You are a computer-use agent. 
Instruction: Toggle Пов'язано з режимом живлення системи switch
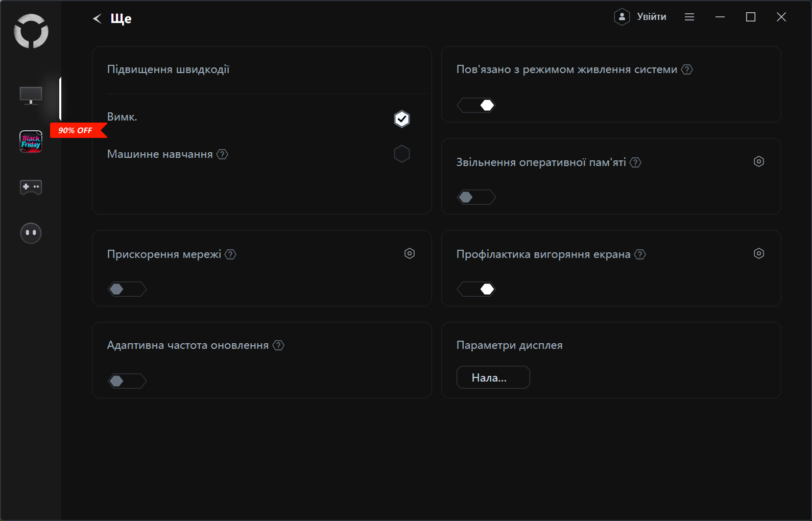point(476,105)
